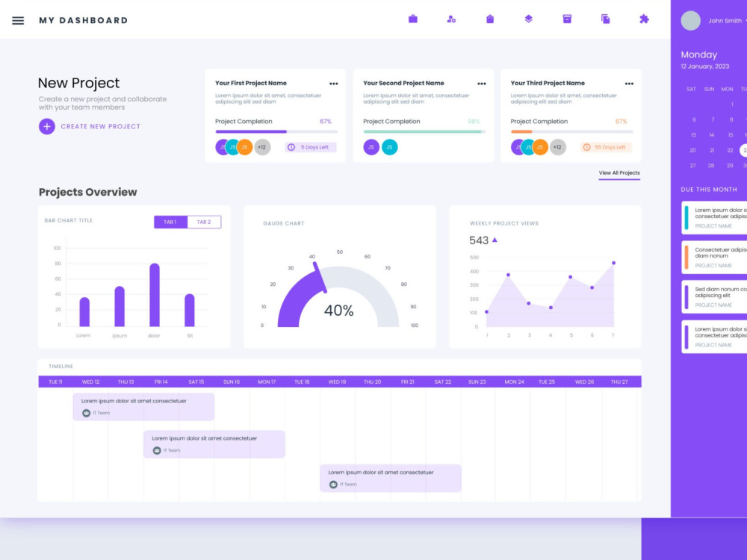The height and width of the screenshot is (560, 747).
Task: Click the dolor bar in bar chart
Action: 155,295
